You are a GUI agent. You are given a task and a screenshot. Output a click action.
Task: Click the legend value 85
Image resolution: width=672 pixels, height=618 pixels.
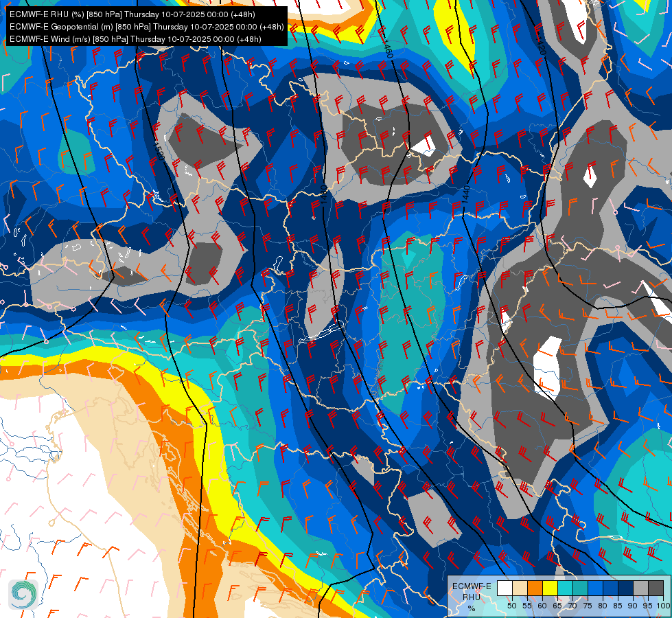(x=618, y=606)
